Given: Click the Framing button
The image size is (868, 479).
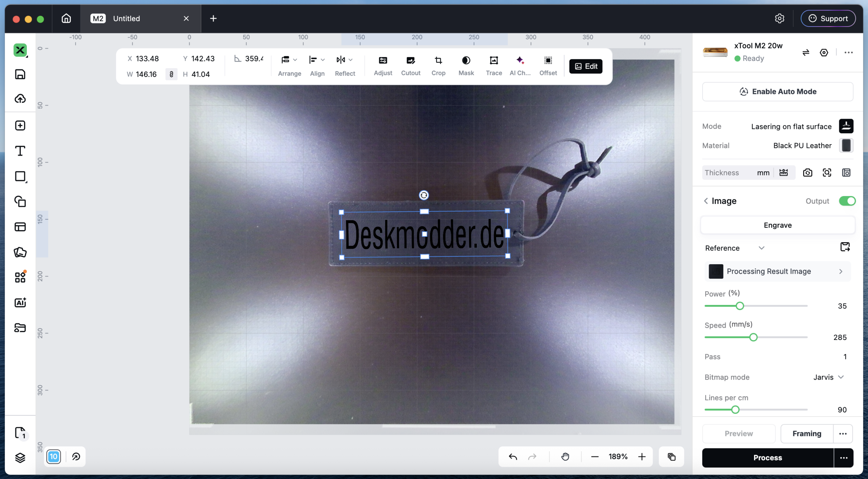Looking at the screenshot, I should [807, 434].
